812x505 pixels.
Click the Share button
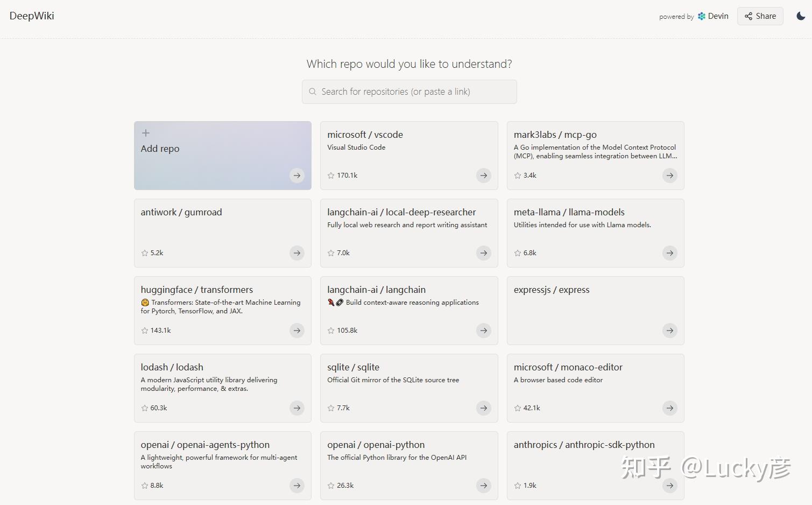760,16
